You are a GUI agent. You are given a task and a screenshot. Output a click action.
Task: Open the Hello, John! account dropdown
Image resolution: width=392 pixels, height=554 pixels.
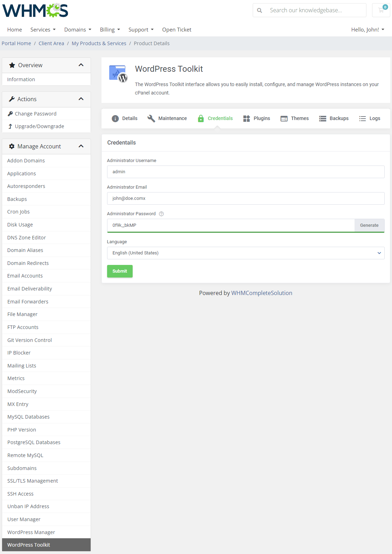368,30
